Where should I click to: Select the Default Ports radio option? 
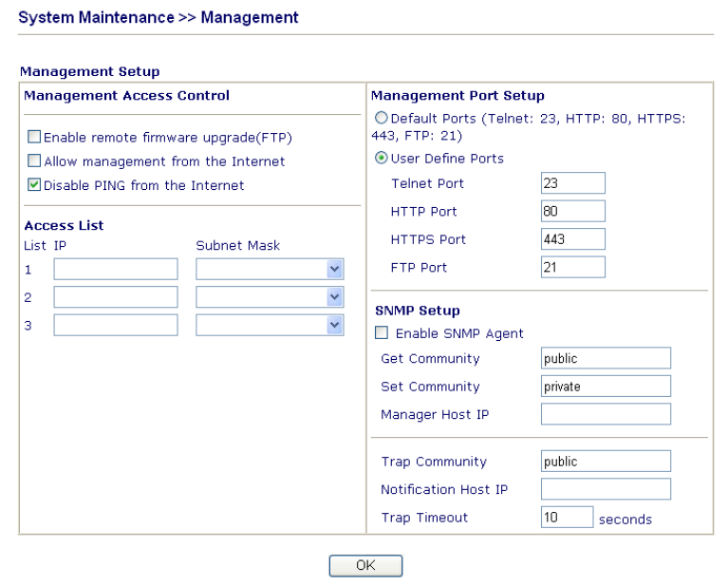(x=382, y=118)
